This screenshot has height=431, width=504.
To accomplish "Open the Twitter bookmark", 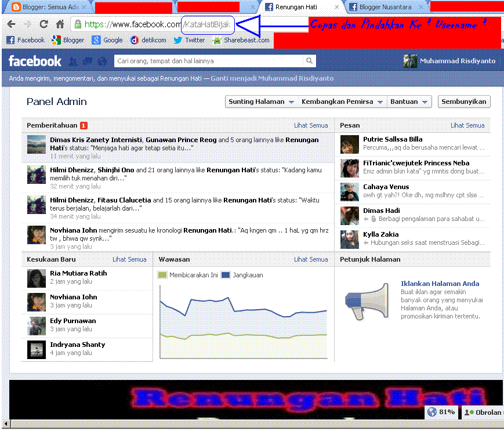I will pyautogui.click(x=189, y=40).
